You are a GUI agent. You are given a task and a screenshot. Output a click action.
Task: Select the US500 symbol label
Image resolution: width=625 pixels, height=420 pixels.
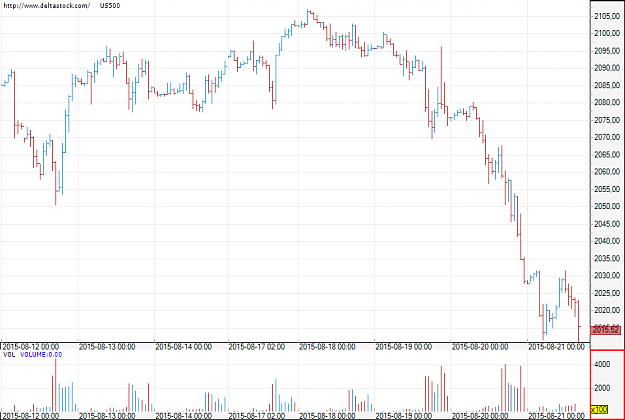coord(110,6)
